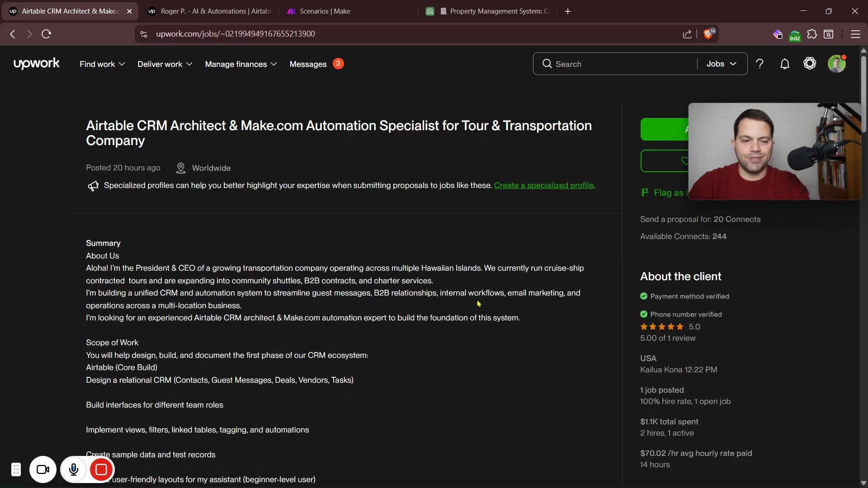The height and width of the screenshot is (488, 868).
Task: Open the Jobs search category dropdown
Action: click(722, 64)
